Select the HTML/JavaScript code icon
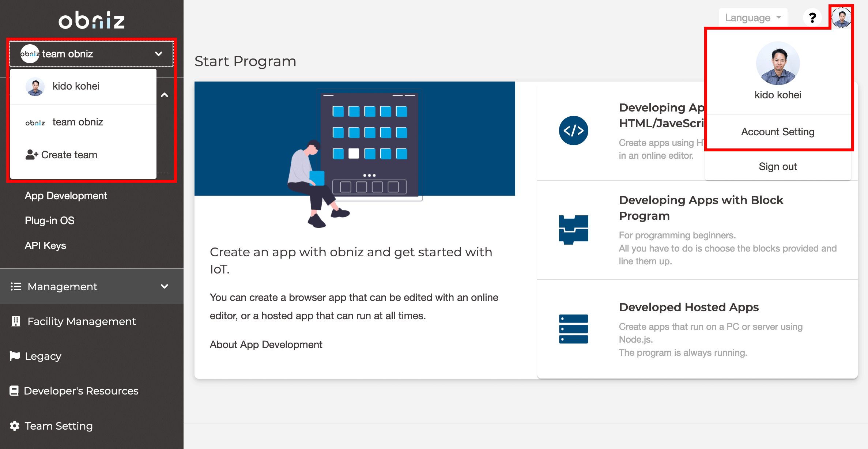Image resolution: width=868 pixels, height=449 pixels. [573, 131]
